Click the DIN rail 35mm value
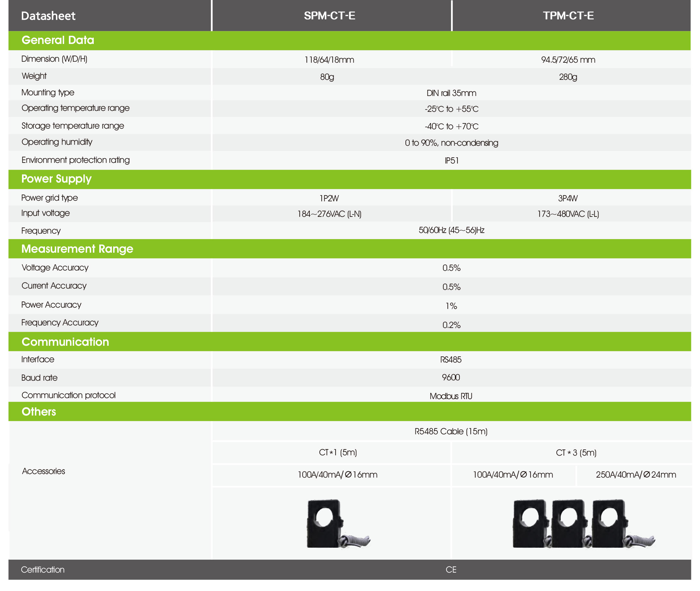The image size is (700, 591). [451, 93]
